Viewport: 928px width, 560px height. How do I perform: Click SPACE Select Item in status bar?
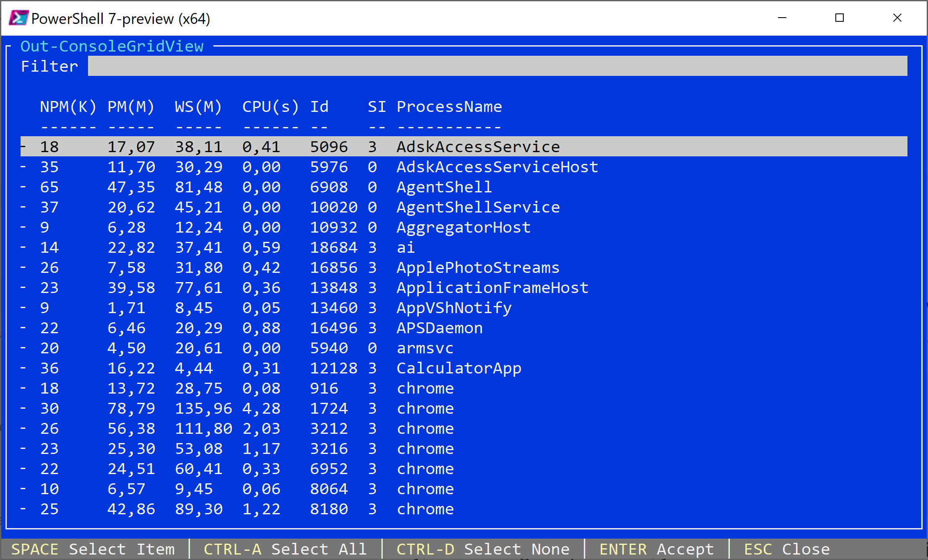93,549
